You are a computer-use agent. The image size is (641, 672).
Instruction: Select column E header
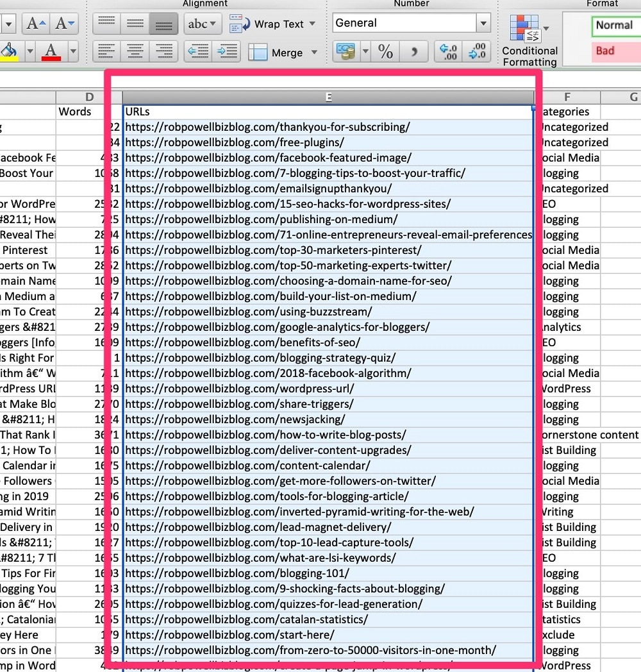tap(328, 97)
